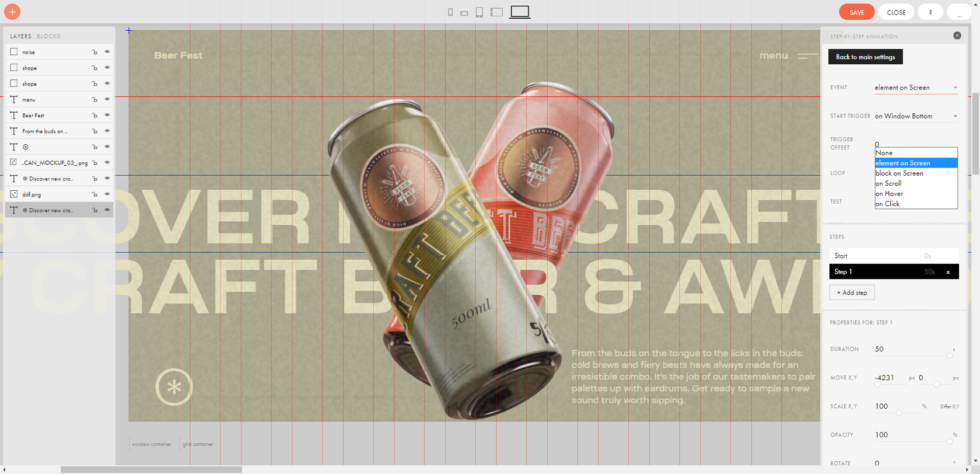
Task: Select the window container label
Action: [152, 444]
